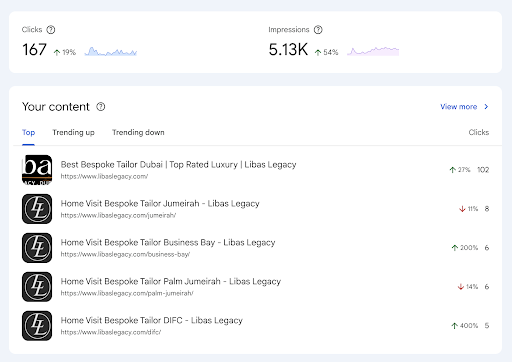Click the 54% impressions increase indicator
512x362 pixels.
tap(326, 52)
